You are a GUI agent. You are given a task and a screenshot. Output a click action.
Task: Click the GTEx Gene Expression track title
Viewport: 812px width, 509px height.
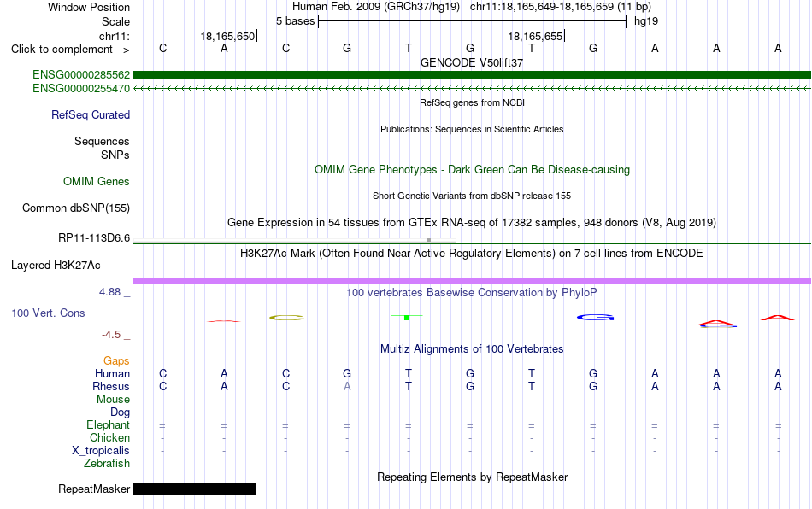[472, 222]
